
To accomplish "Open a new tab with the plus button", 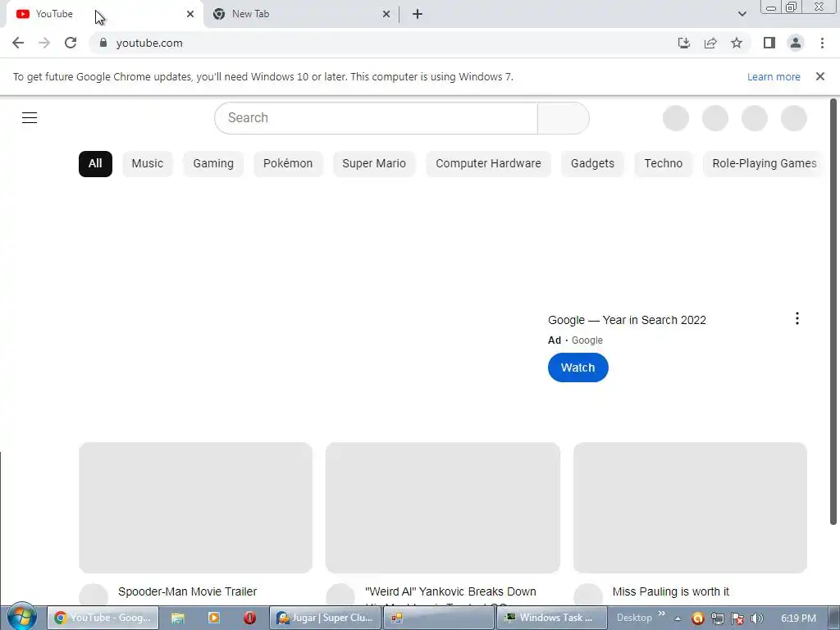I will point(418,14).
